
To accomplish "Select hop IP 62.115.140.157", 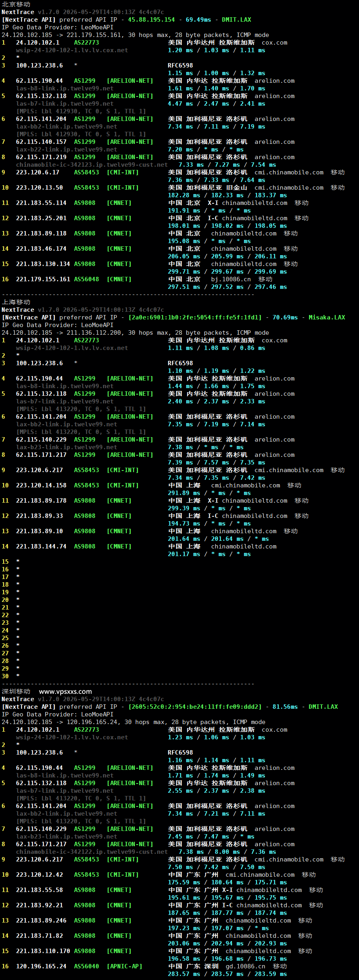I will pos(41,141).
